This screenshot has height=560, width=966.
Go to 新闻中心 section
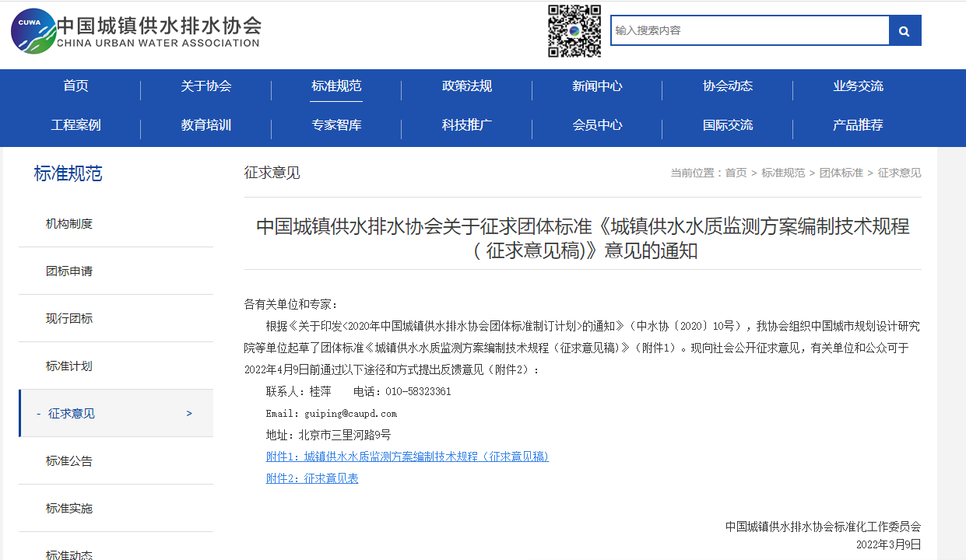coord(597,86)
